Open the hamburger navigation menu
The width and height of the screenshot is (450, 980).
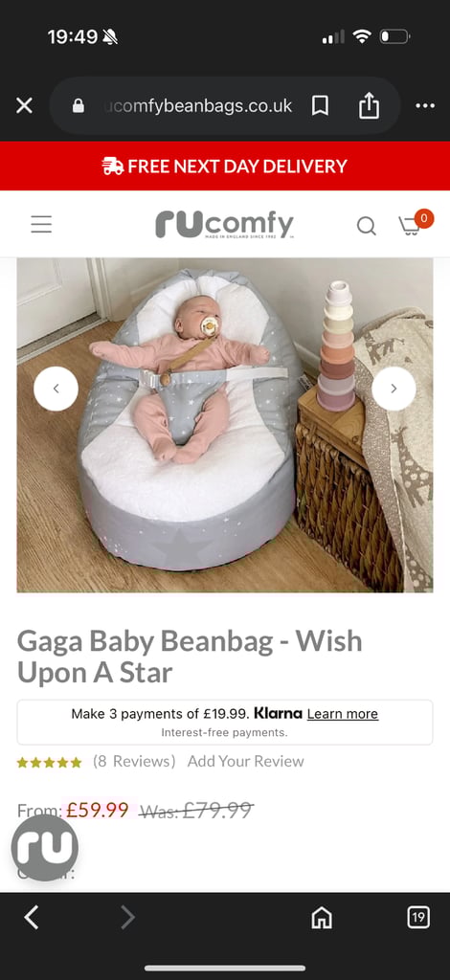point(41,224)
